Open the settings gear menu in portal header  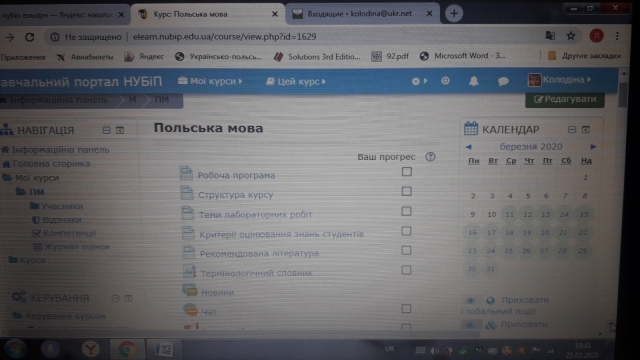[419, 81]
